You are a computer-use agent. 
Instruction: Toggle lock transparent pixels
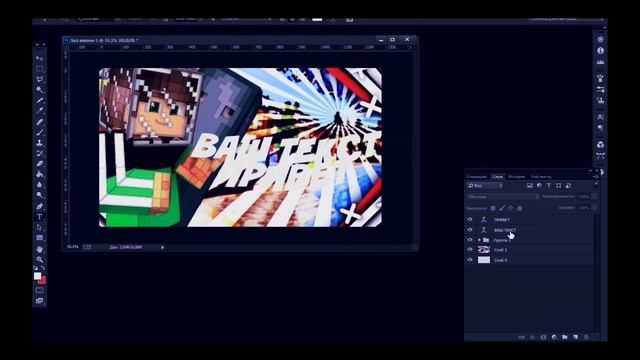(x=493, y=208)
